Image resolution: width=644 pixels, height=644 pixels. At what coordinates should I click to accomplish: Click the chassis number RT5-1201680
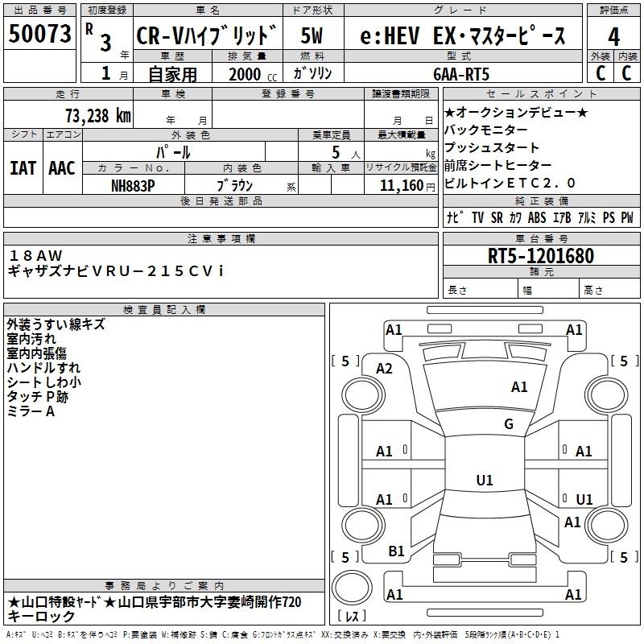pos(541,256)
